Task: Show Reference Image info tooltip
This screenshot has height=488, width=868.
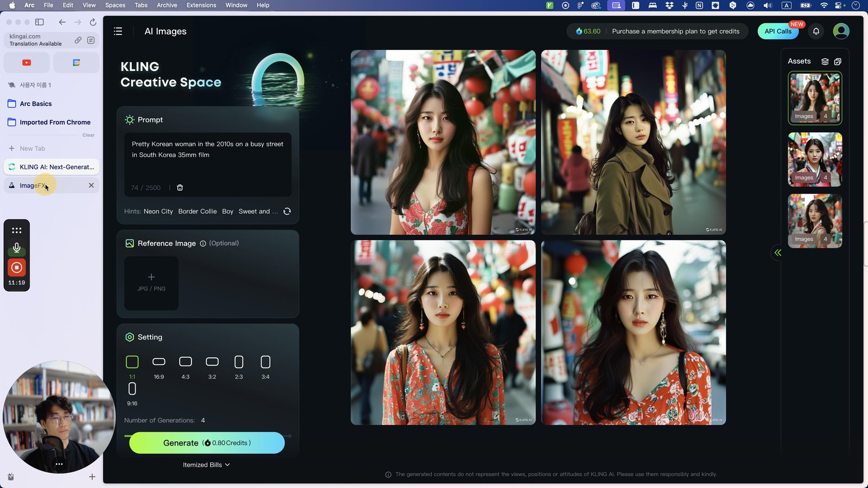Action: 203,243
